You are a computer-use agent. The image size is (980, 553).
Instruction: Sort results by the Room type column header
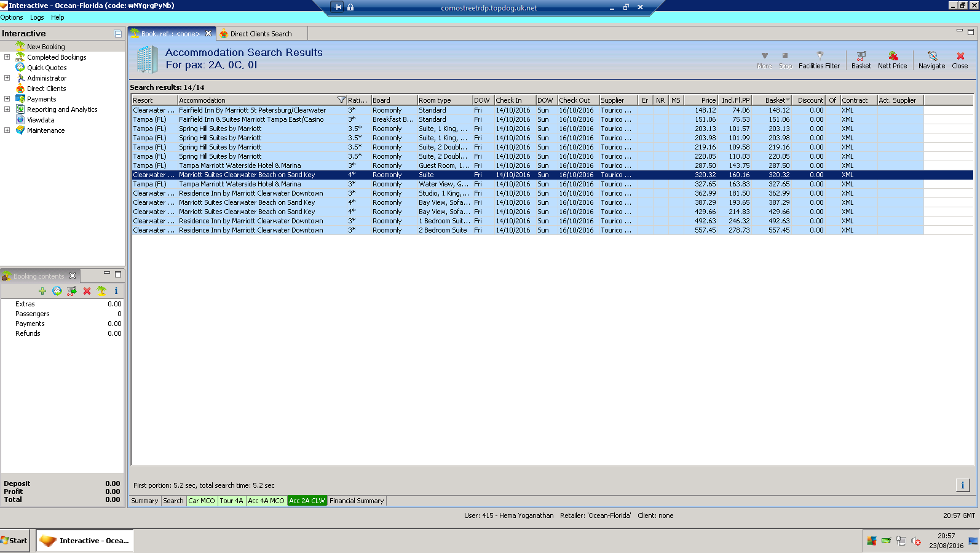coord(445,100)
